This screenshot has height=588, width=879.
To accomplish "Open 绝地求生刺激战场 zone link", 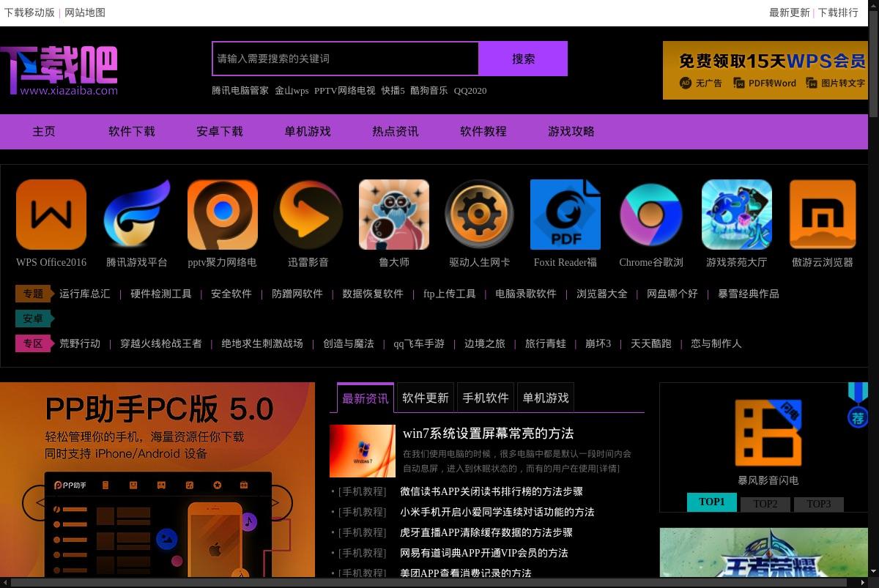I will (x=262, y=343).
